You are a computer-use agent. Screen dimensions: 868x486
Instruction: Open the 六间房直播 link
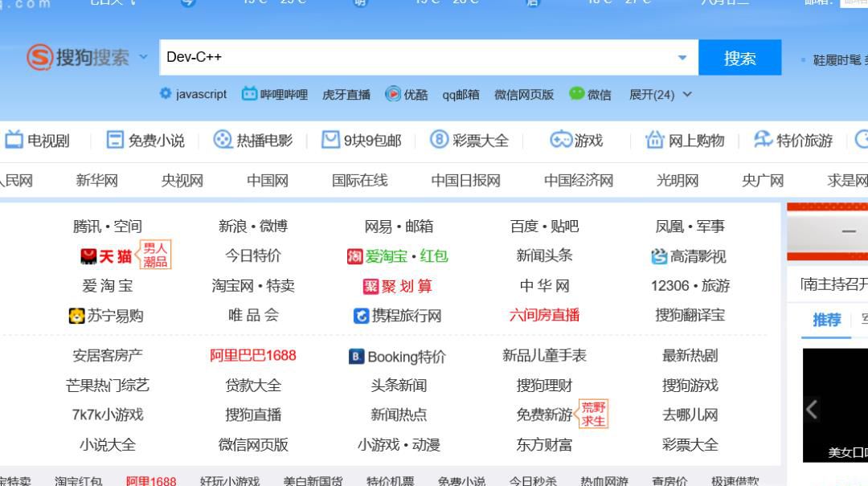coord(544,315)
